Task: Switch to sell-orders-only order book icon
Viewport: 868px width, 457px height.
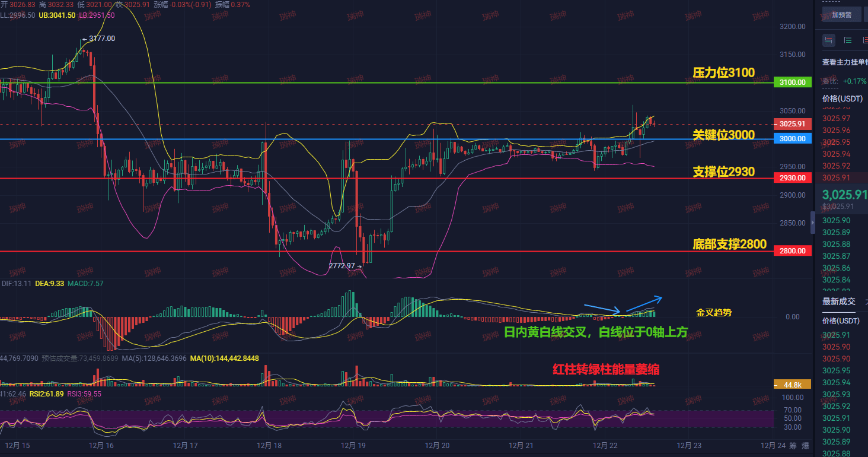Action: [865, 40]
